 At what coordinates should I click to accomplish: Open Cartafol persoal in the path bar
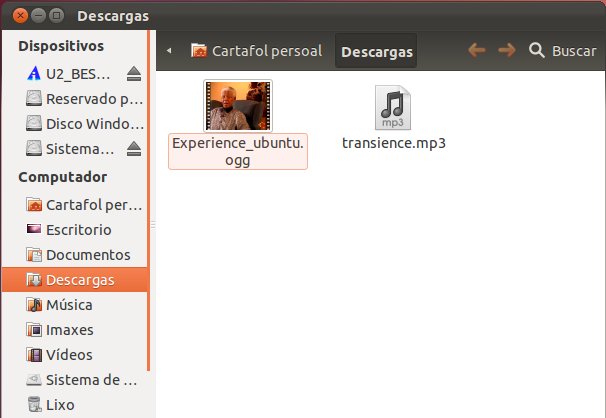pyautogui.click(x=257, y=51)
